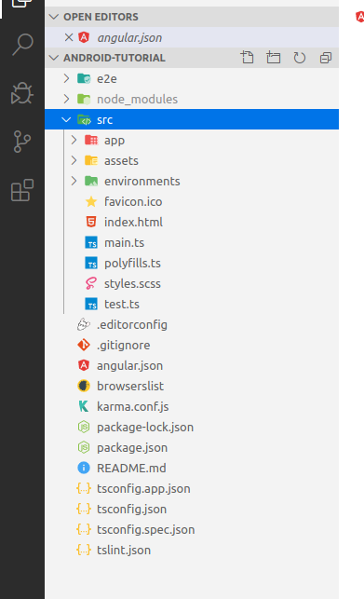The width and height of the screenshot is (364, 599).
Task: Select the ANDROID-TUTORIAL header text
Action: 115,58
